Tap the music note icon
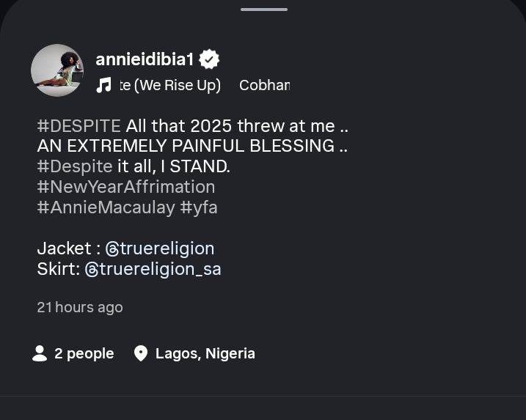526x420 pixels. (x=104, y=85)
